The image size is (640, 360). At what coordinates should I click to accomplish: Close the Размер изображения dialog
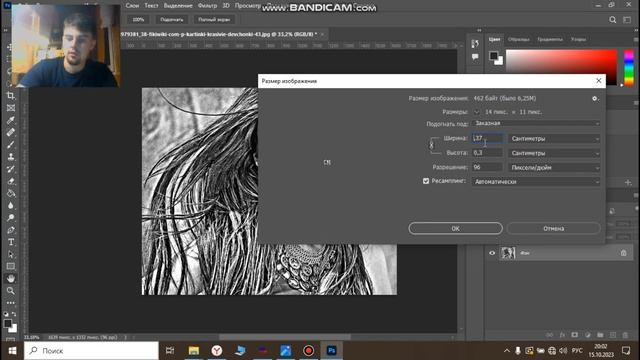[x=599, y=81]
